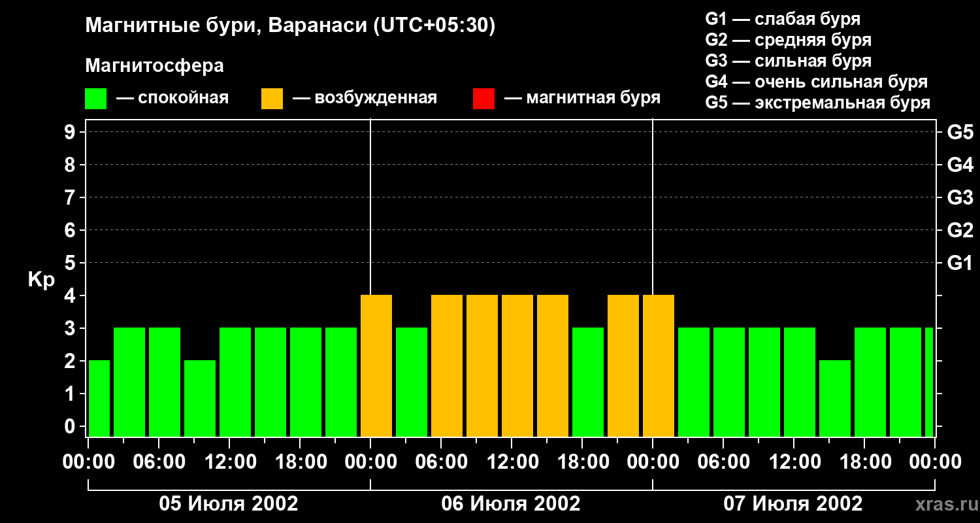The width and height of the screenshot is (980, 523).
Task: Click the 12:00 time label above 06 Июля
Action: pyautogui.click(x=512, y=462)
